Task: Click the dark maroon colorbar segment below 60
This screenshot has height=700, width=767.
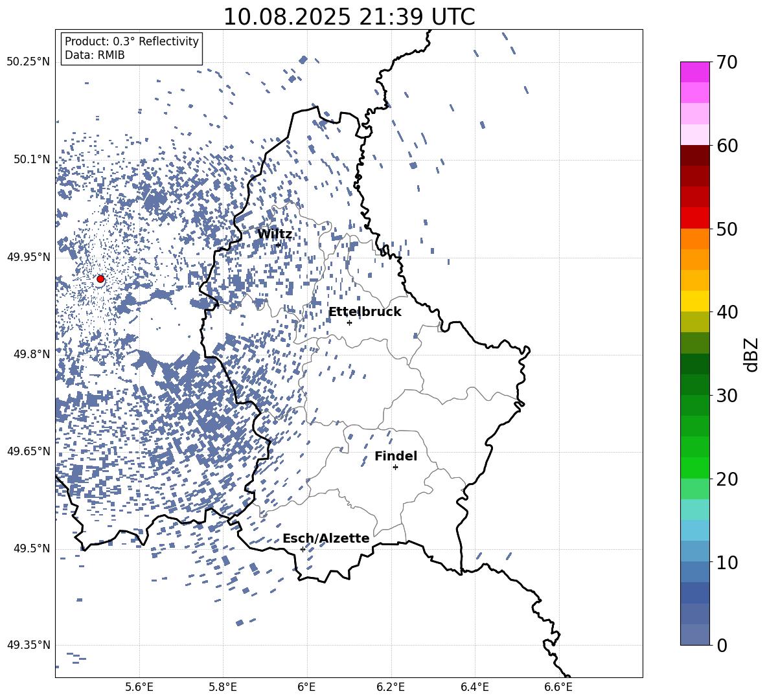Action: (694, 155)
